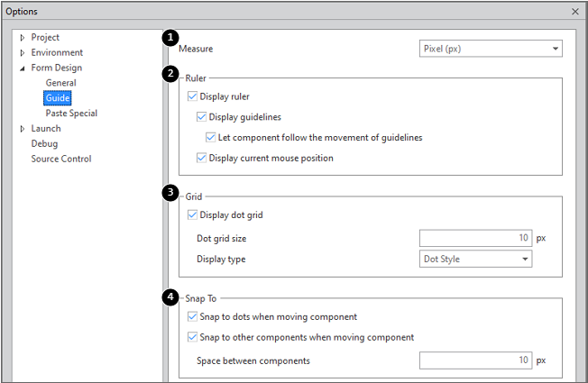Toggle the Display ruler checkbox
This screenshot has height=383, width=588.
[x=193, y=96]
